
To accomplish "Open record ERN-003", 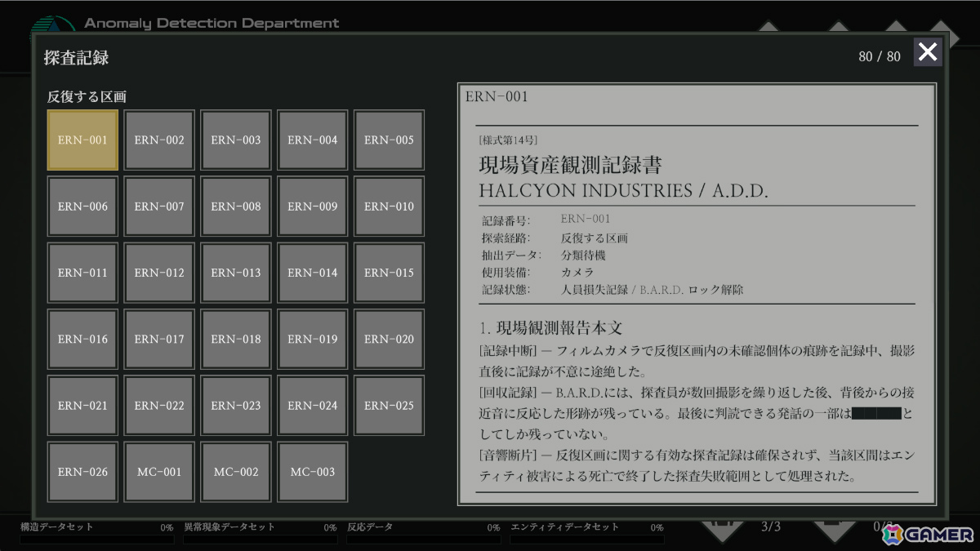I will [236, 140].
